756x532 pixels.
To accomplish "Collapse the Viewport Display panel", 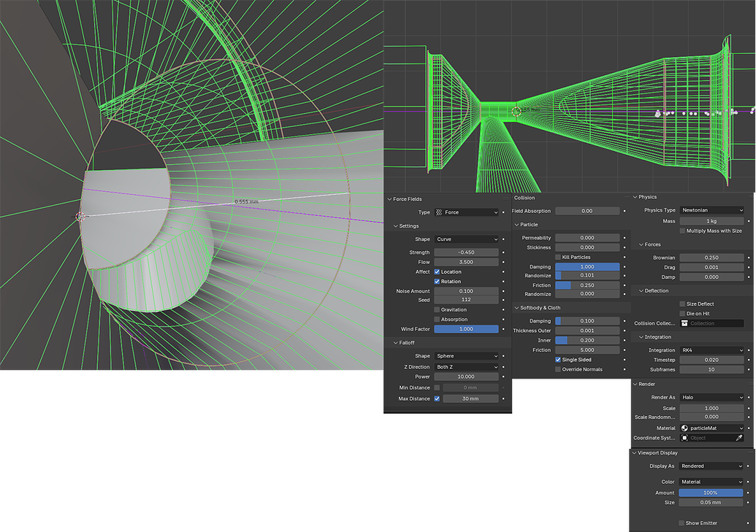I will [x=635, y=453].
